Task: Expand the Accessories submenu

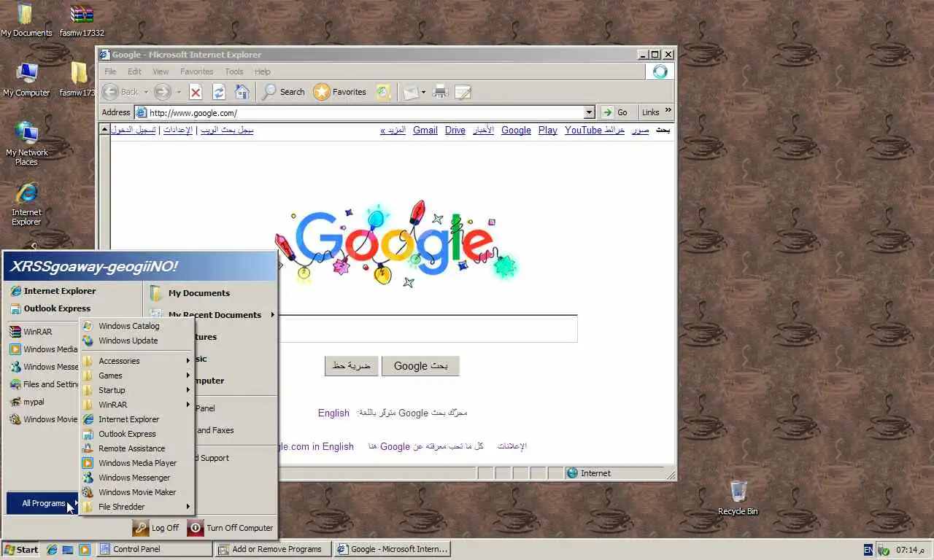Action: click(136, 361)
